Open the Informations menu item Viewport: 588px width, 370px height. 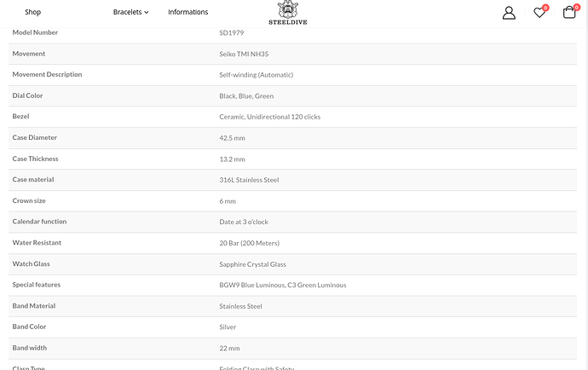(187, 12)
